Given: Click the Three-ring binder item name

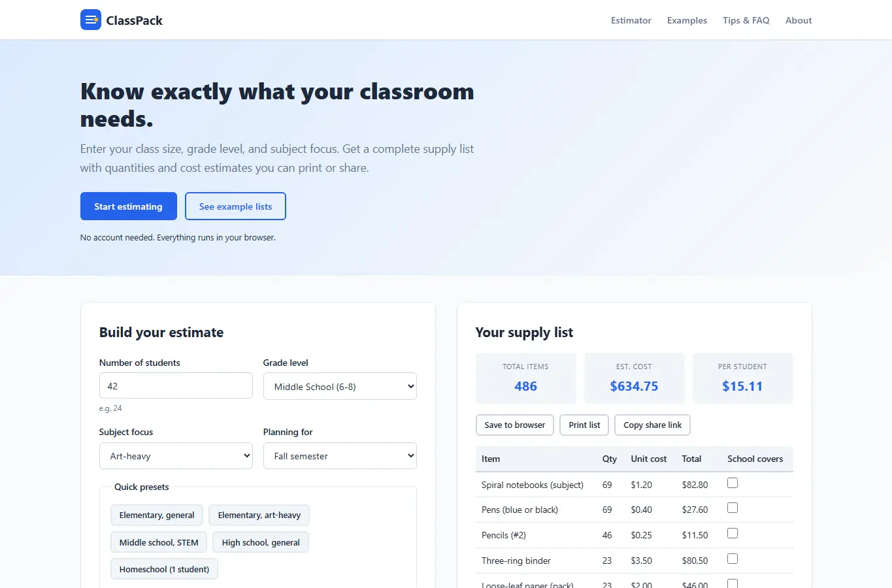Looking at the screenshot, I should pyautogui.click(x=516, y=561).
